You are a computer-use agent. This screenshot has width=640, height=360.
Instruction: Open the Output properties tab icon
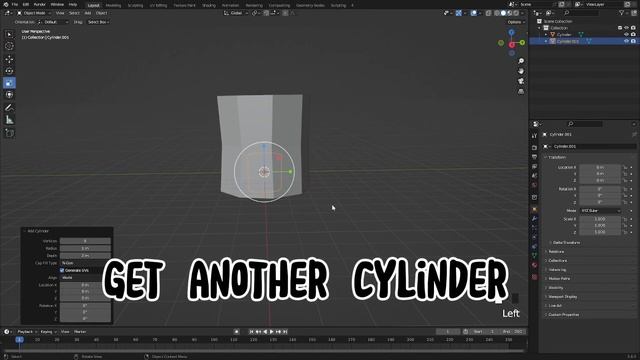click(x=534, y=157)
